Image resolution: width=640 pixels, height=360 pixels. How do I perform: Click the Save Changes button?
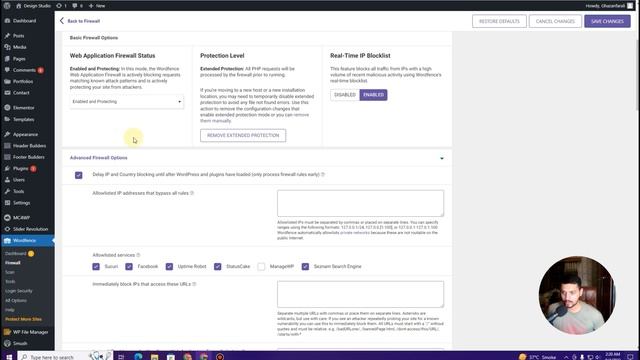pos(607,21)
